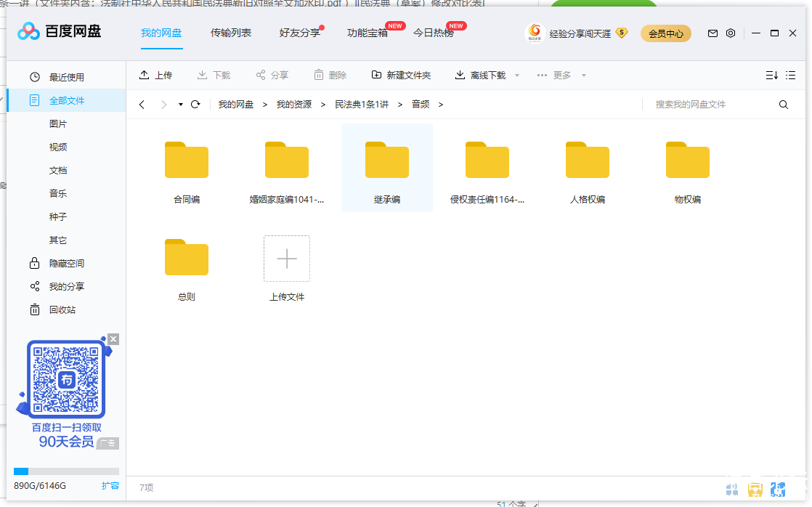The image size is (812, 507).
Task: Click the sort order icon
Action: tap(771, 76)
